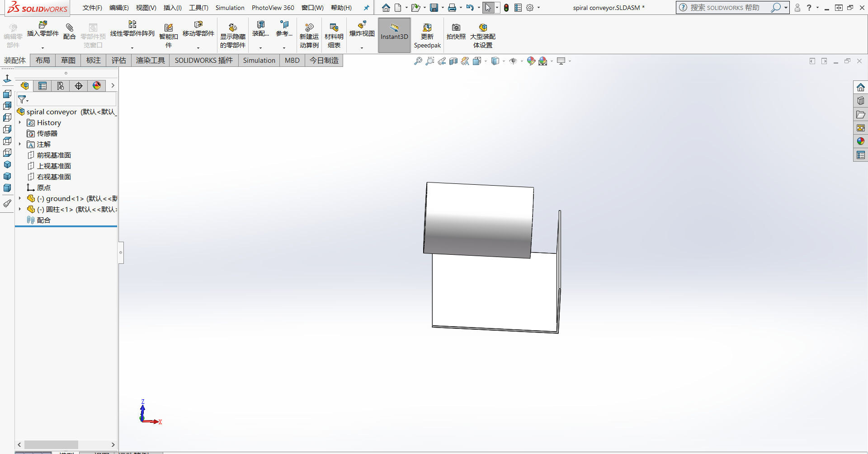
Task: Switch to the SOLIDWORKS 插件 tab
Action: 204,61
